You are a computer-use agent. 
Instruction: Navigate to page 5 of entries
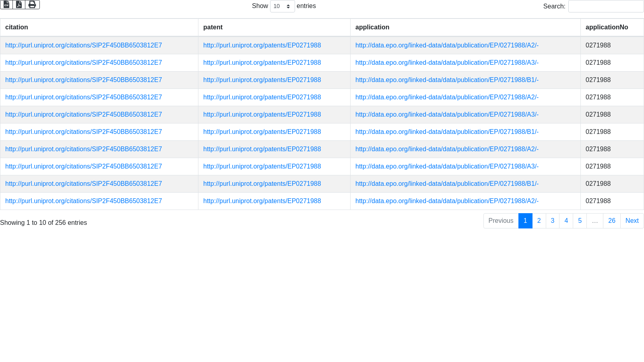pos(580,221)
